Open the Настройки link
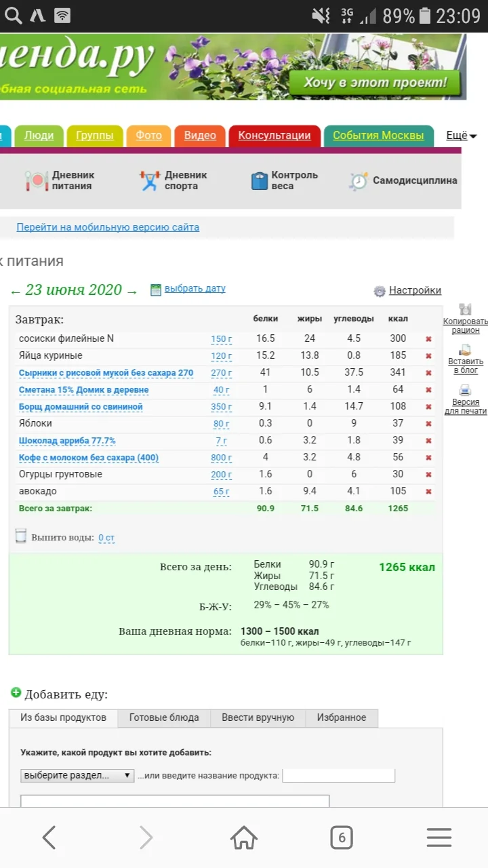The image size is (488, 868). [415, 290]
